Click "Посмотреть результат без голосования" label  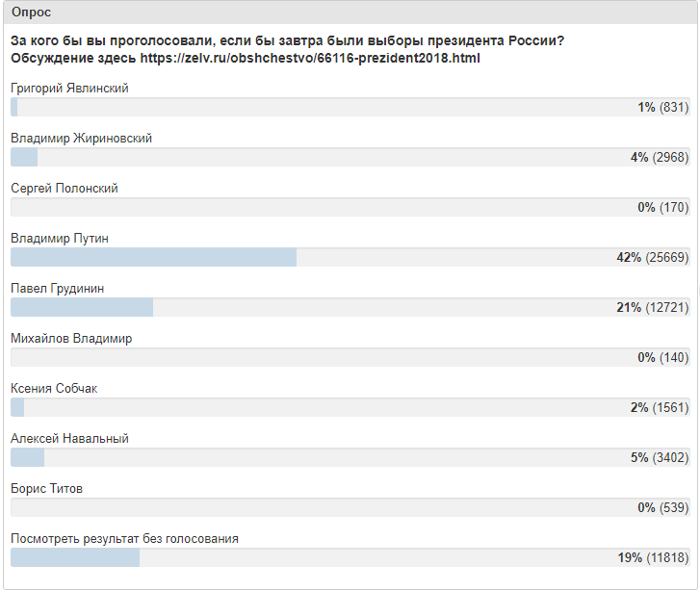pos(124,539)
